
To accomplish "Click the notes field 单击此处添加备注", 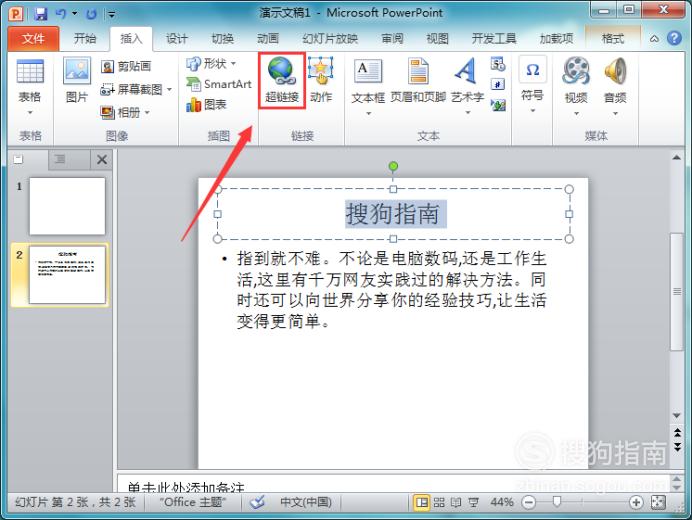I will click(x=393, y=484).
